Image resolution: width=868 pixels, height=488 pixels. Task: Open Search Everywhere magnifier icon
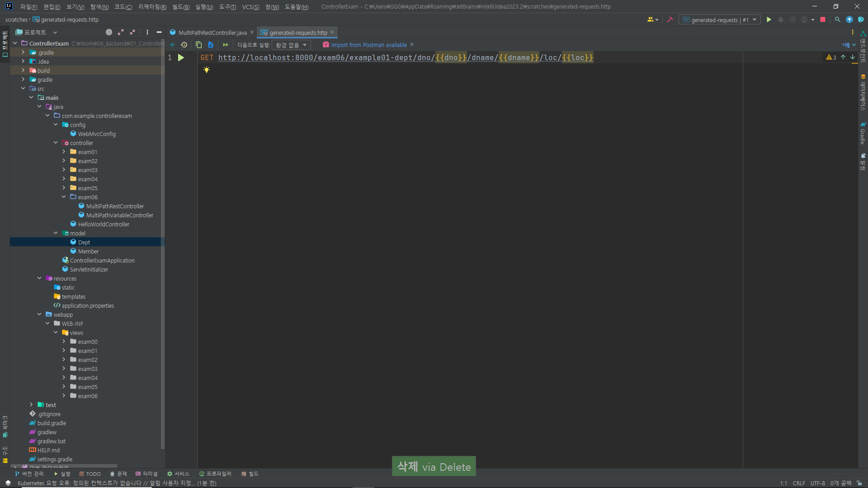coord(837,20)
